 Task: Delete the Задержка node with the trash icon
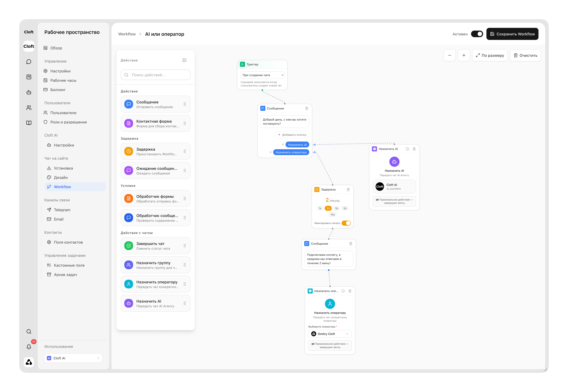click(x=348, y=189)
